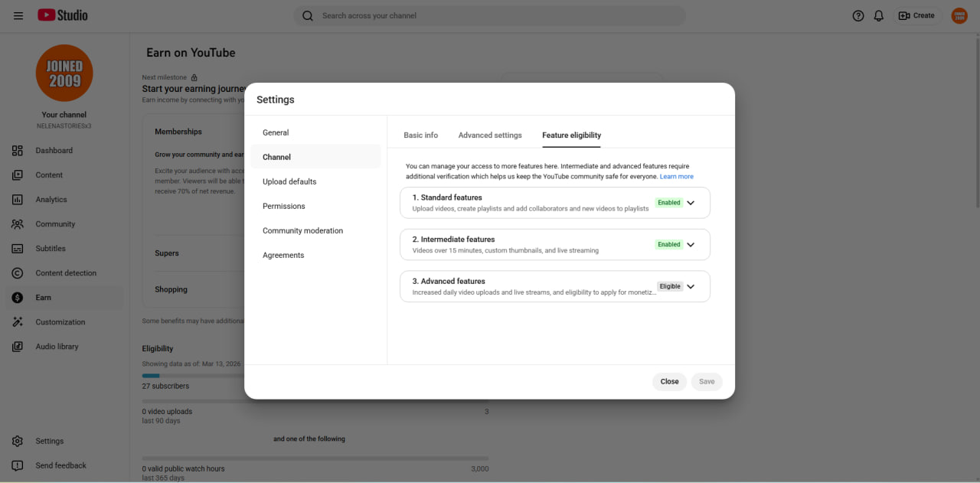Click the Dashboard sidebar icon
This screenshot has width=980, height=483.
pyautogui.click(x=18, y=151)
